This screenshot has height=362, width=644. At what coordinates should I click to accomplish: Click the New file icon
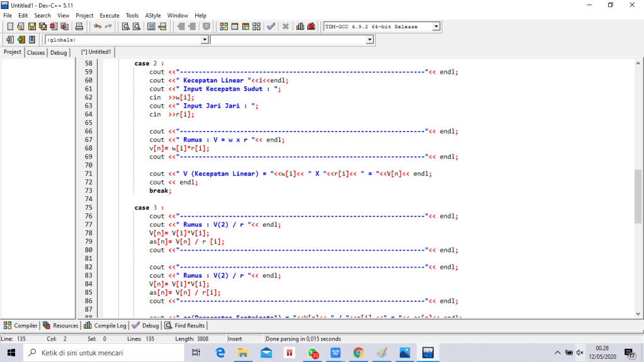click(10, 26)
